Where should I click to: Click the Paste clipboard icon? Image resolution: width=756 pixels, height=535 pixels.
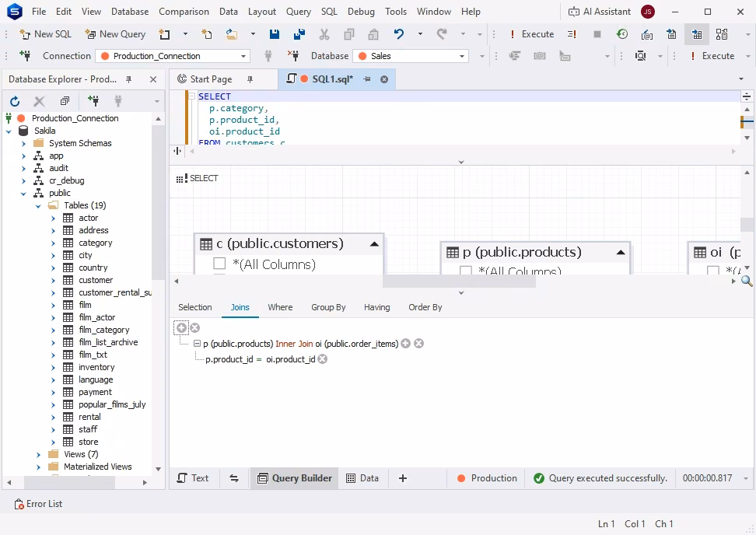click(373, 34)
